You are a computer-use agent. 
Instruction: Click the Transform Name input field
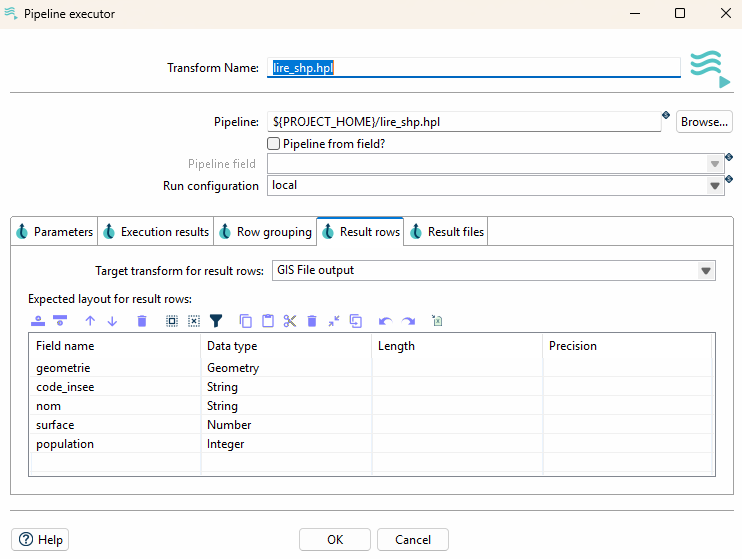pos(474,68)
